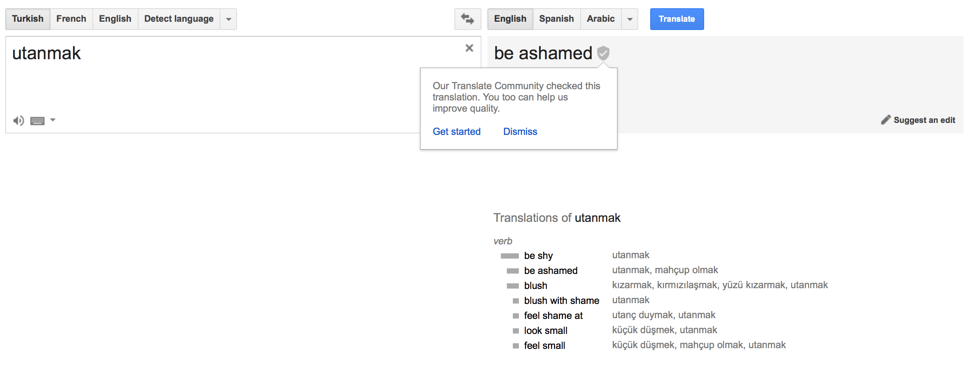Select Turkish as source language
The height and width of the screenshot is (374, 980).
tap(28, 19)
